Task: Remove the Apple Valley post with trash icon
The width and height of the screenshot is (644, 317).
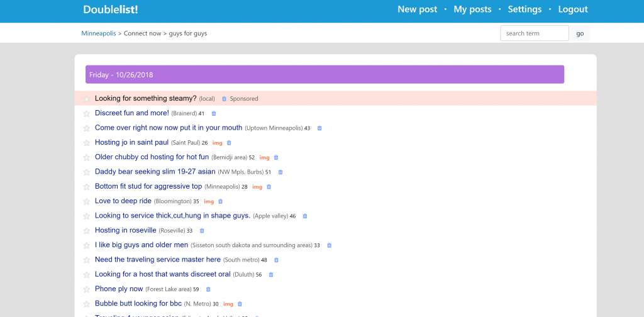Action: (x=305, y=216)
